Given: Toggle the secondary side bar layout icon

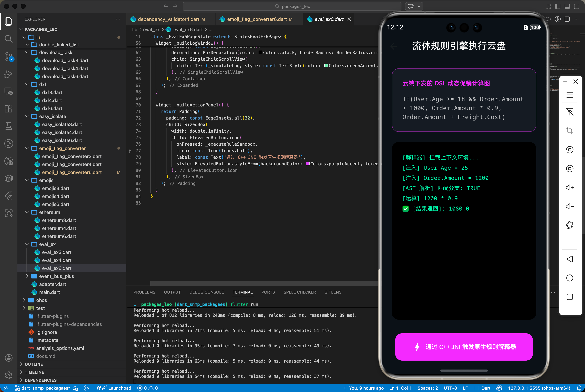Looking at the screenshot, I should (x=576, y=6).
